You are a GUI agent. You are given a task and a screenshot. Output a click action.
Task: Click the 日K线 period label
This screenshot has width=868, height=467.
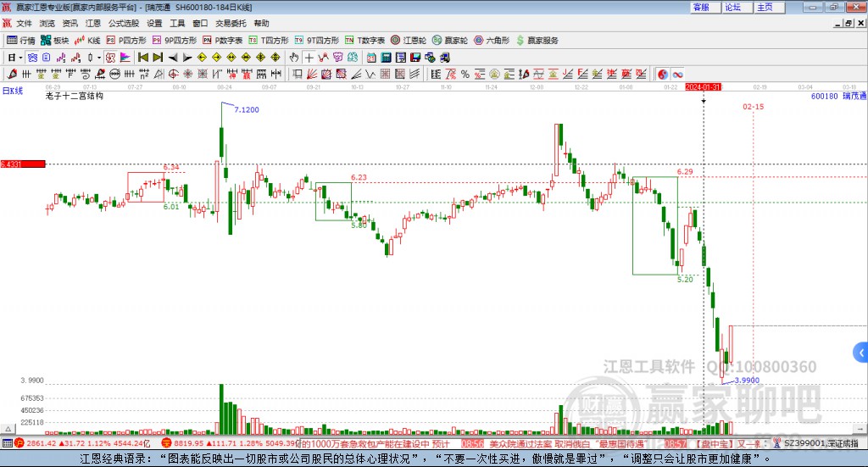pyautogui.click(x=13, y=91)
